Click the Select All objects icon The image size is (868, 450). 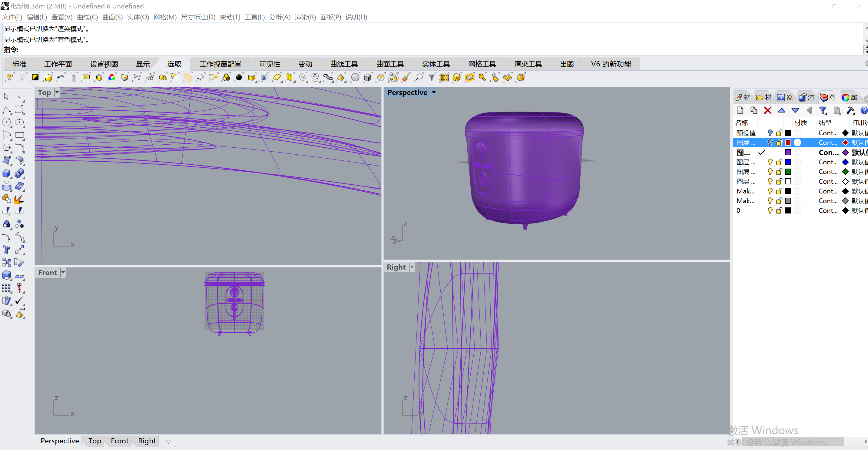10,78
